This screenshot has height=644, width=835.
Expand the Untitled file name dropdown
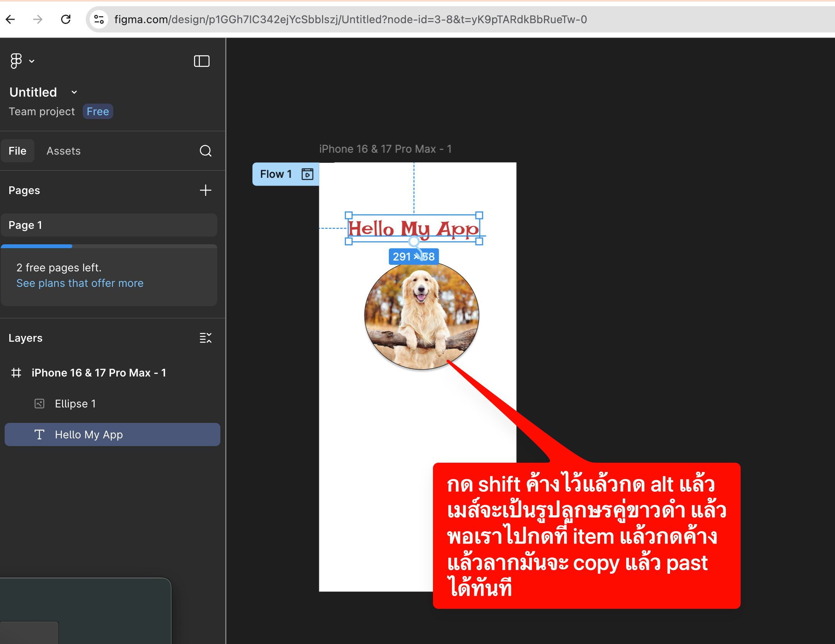point(74,92)
